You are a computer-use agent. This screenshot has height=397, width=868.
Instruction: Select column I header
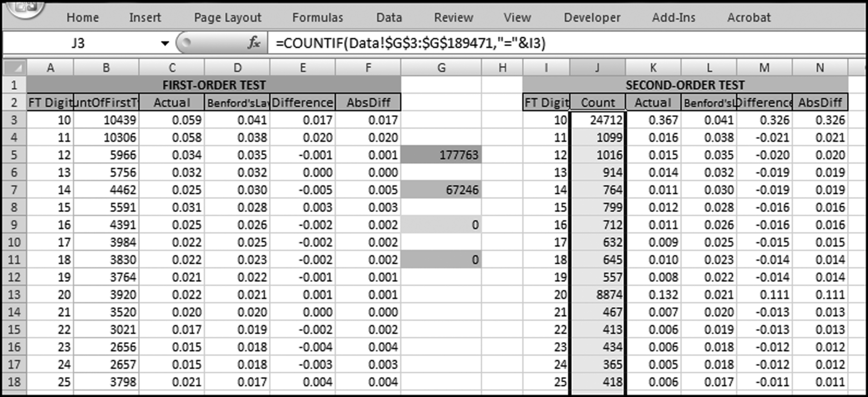click(x=546, y=68)
